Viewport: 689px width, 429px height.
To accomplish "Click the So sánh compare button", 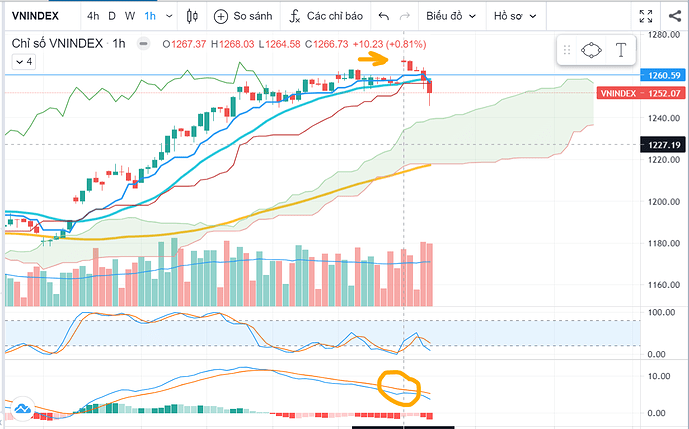I will click(x=243, y=16).
